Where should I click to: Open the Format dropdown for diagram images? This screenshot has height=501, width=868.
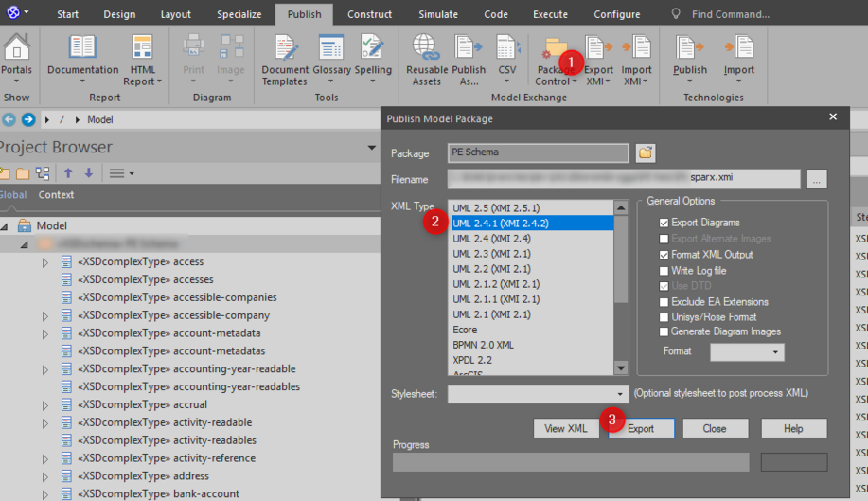[776, 352]
